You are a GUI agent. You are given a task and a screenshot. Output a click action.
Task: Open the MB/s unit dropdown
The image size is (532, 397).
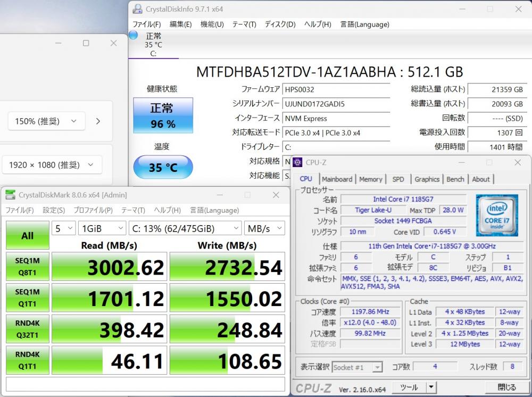coord(264,228)
